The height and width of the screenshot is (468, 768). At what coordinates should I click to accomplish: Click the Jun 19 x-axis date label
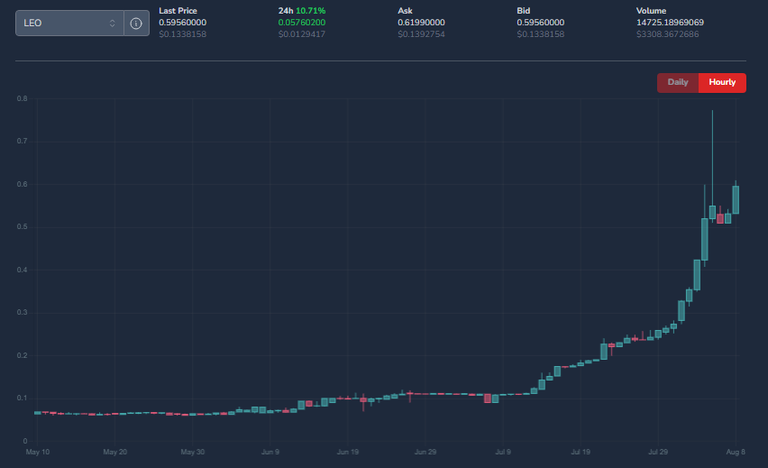click(x=348, y=452)
